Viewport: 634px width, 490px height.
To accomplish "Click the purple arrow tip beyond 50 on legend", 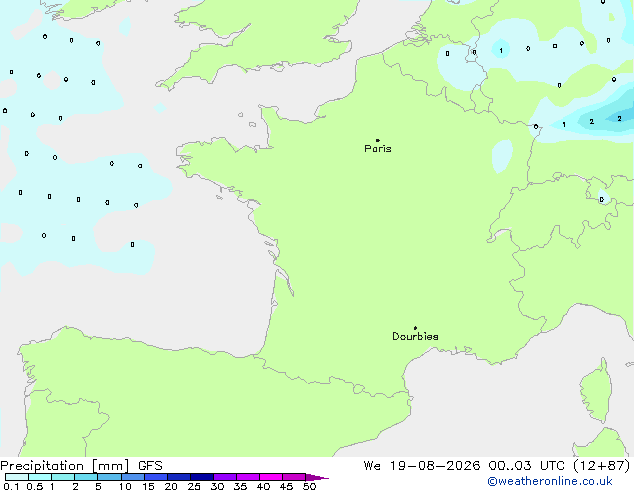I will coord(317,477).
